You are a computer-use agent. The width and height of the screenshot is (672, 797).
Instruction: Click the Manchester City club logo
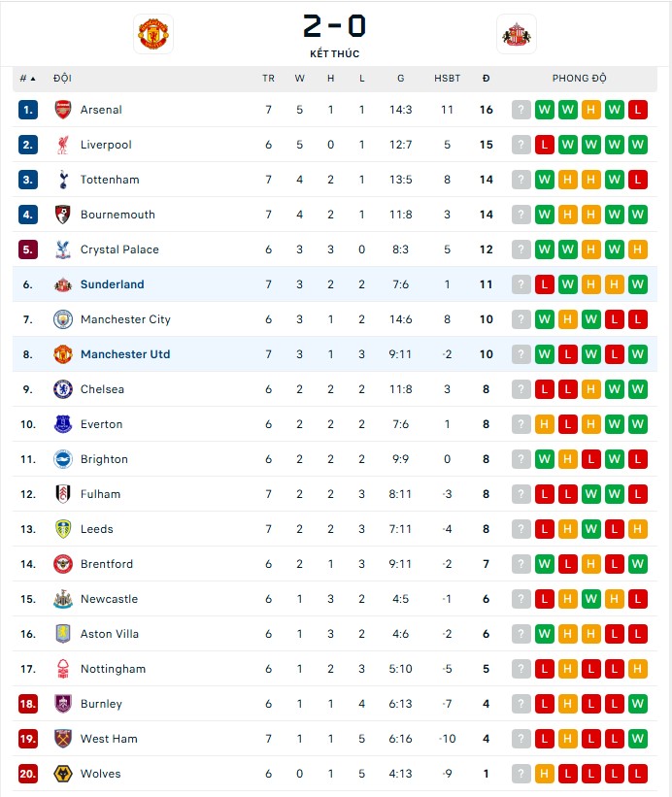[63, 319]
